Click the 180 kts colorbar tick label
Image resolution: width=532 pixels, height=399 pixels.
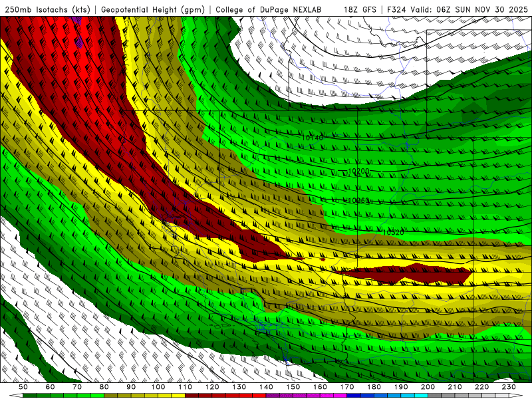pyautogui.click(x=374, y=387)
